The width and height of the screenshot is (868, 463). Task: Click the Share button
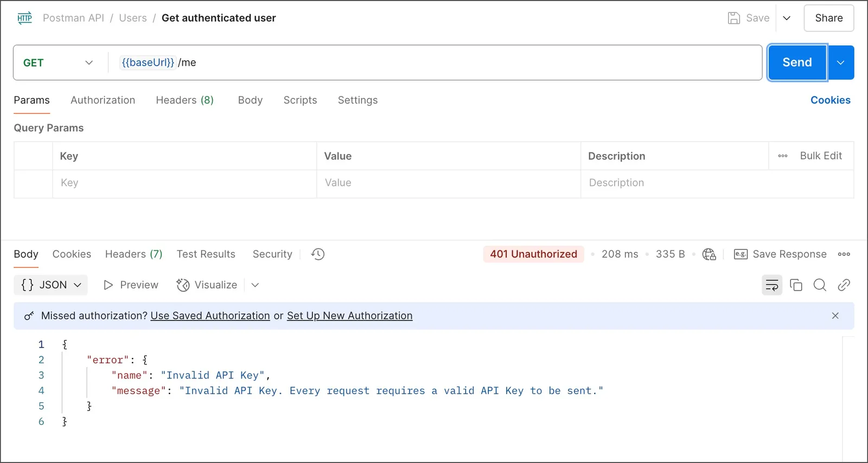[x=829, y=18]
